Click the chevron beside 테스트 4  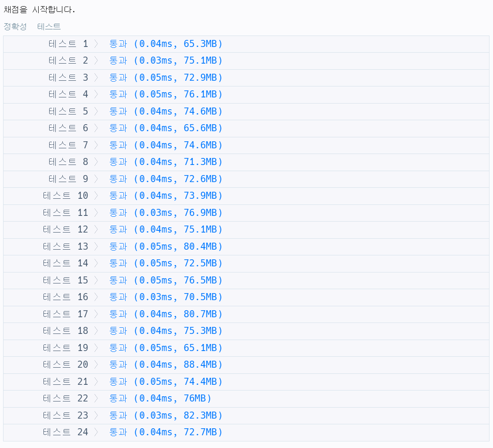(x=96, y=94)
